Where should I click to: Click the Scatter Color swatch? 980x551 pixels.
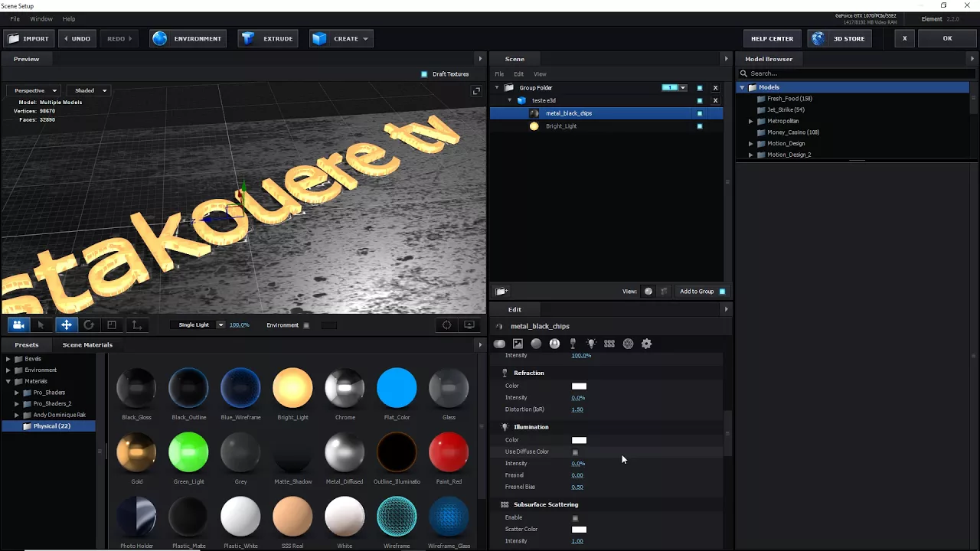tap(579, 530)
